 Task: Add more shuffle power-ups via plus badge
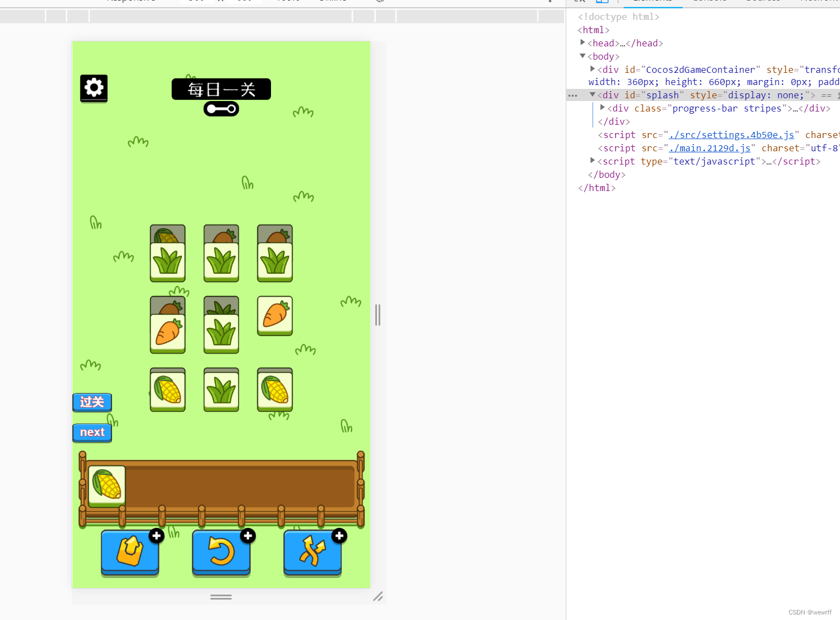click(x=339, y=536)
